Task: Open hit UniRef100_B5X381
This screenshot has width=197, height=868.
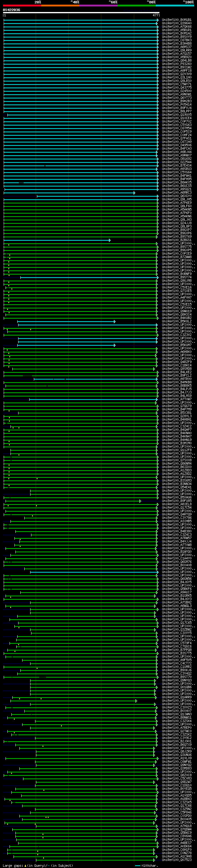Action: (177, 413)
